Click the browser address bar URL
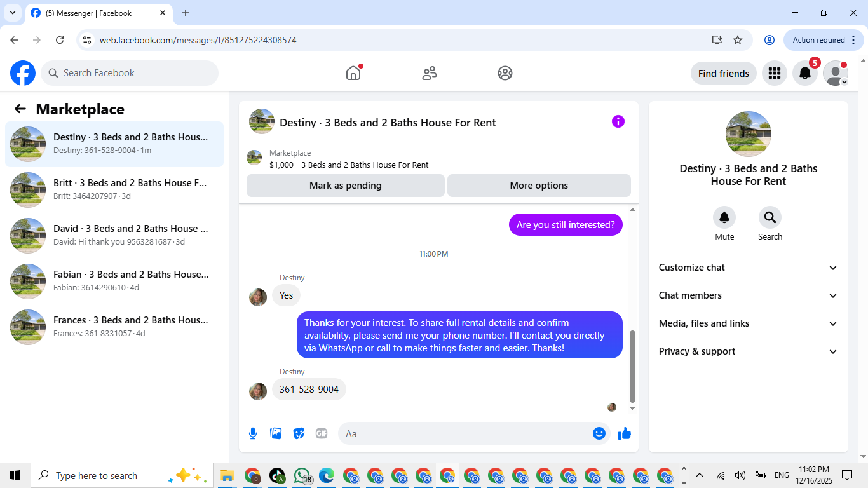This screenshot has height=488, width=868. pos(198,40)
